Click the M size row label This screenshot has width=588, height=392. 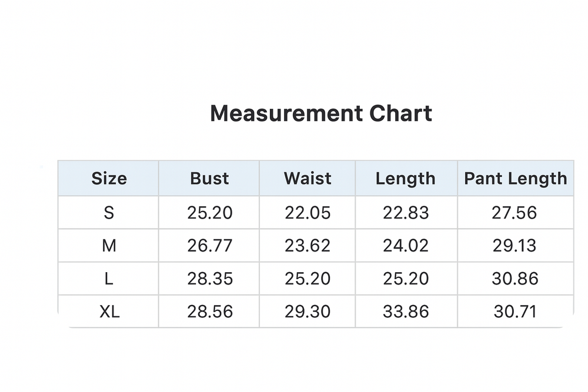pos(109,246)
